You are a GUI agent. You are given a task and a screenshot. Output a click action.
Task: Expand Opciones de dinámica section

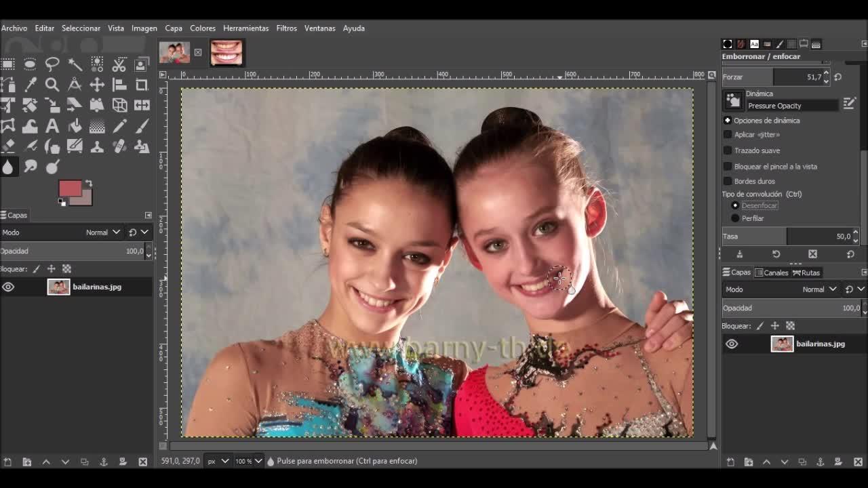(x=728, y=121)
